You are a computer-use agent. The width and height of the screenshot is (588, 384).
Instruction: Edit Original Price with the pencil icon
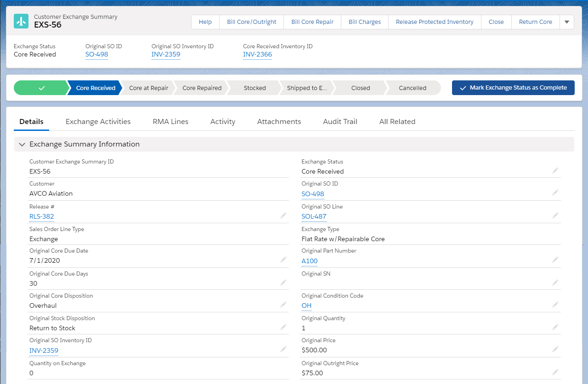555,349
